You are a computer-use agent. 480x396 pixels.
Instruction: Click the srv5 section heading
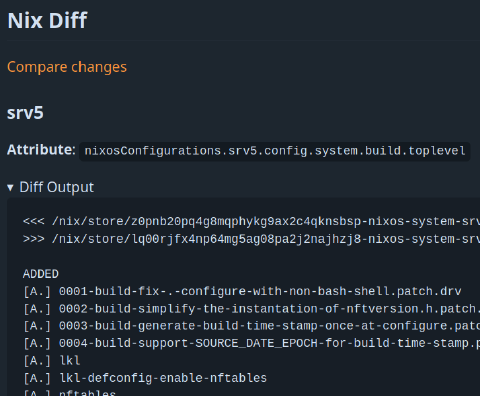[25, 113]
